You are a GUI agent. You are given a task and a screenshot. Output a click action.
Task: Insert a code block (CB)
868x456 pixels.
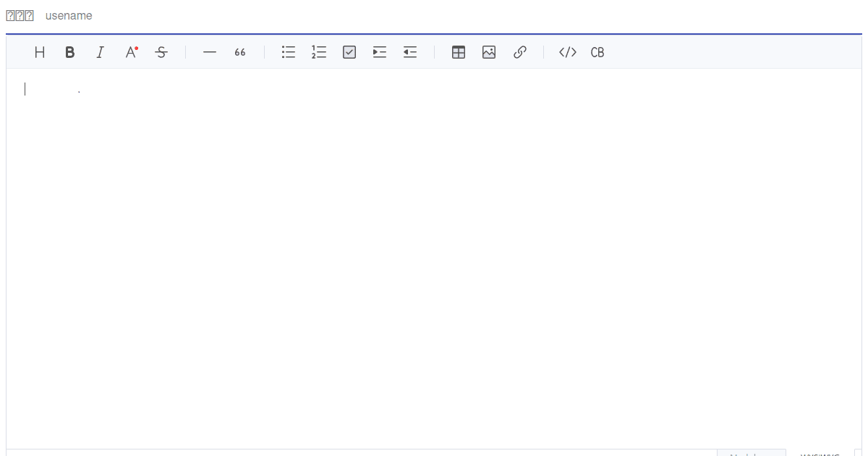[597, 52]
